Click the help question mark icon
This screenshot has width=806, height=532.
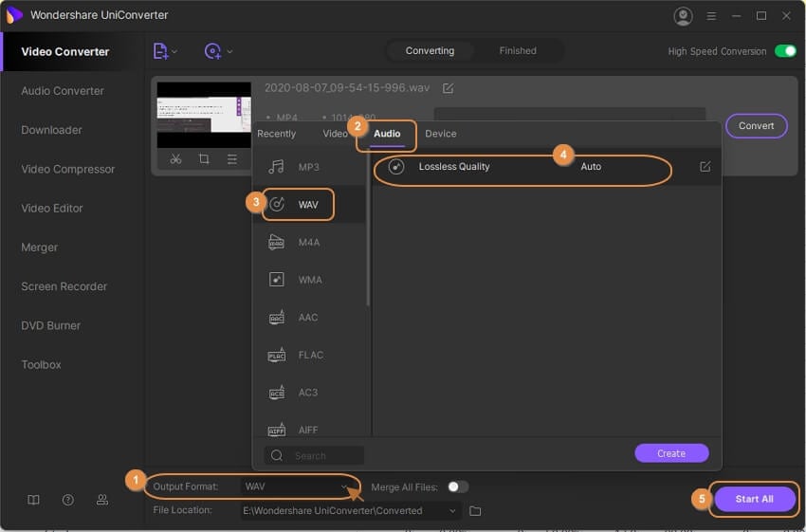pyautogui.click(x=68, y=500)
